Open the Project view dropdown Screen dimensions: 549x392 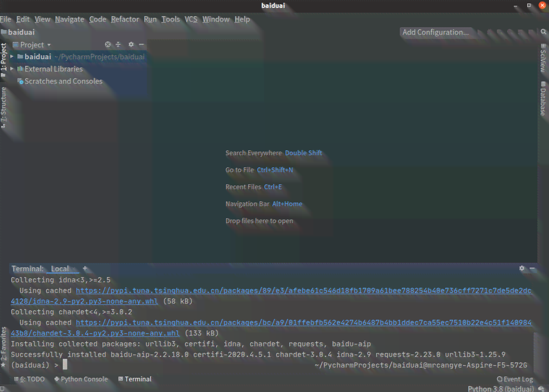(32, 45)
